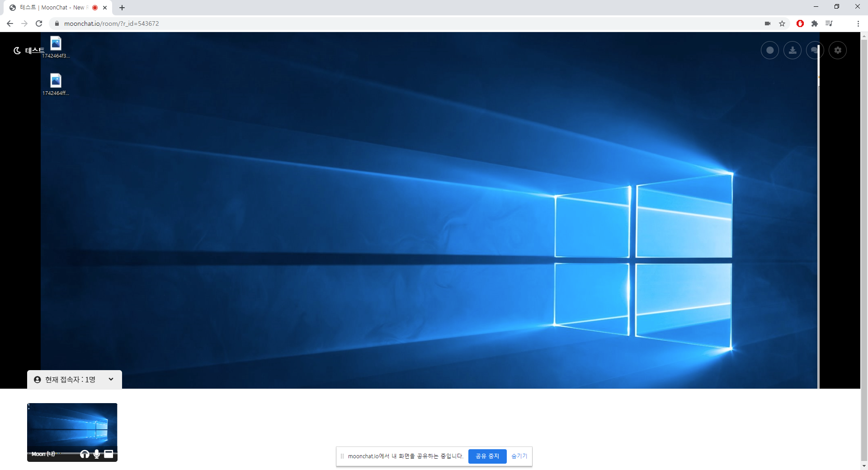Open room settings gear icon
868x470 pixels.
click(x=837, y=50)
